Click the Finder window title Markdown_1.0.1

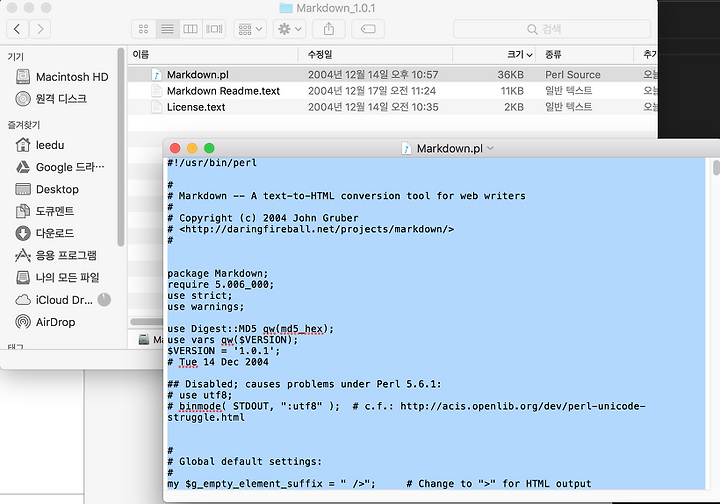(336, 8)
